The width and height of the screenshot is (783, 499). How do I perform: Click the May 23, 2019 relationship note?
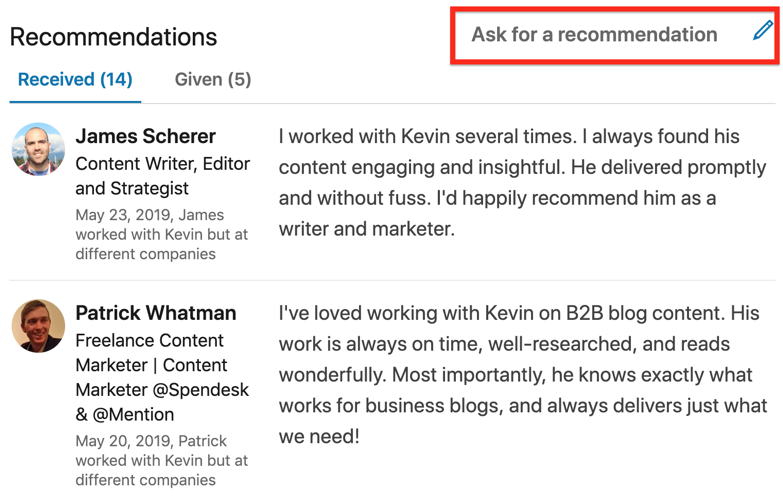click(162, 234)
